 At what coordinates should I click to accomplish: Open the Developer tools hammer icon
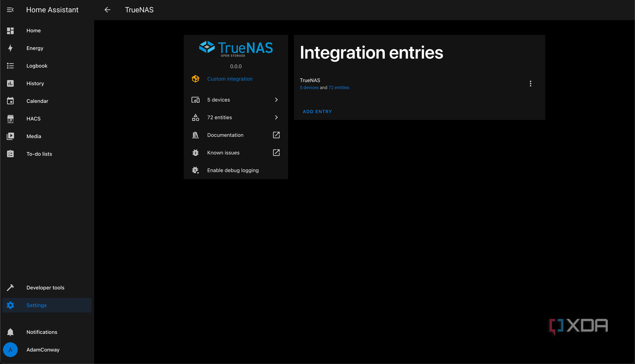10,288
